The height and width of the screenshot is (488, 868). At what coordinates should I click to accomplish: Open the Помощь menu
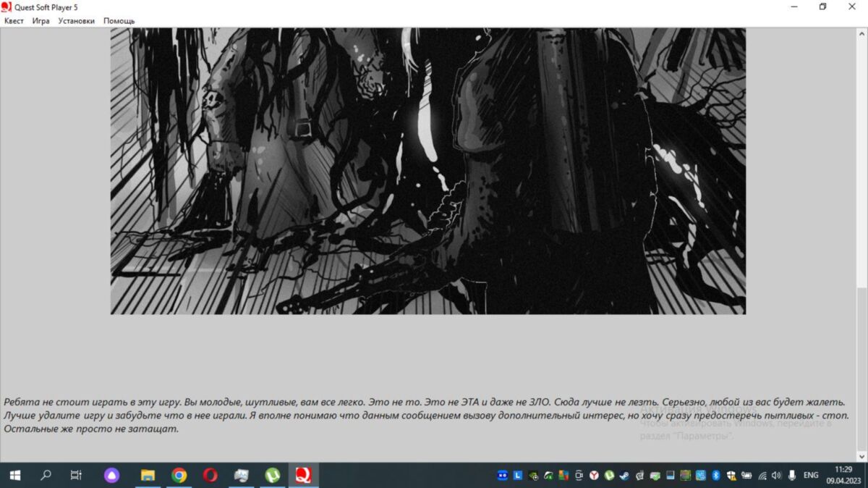point(119,21)
